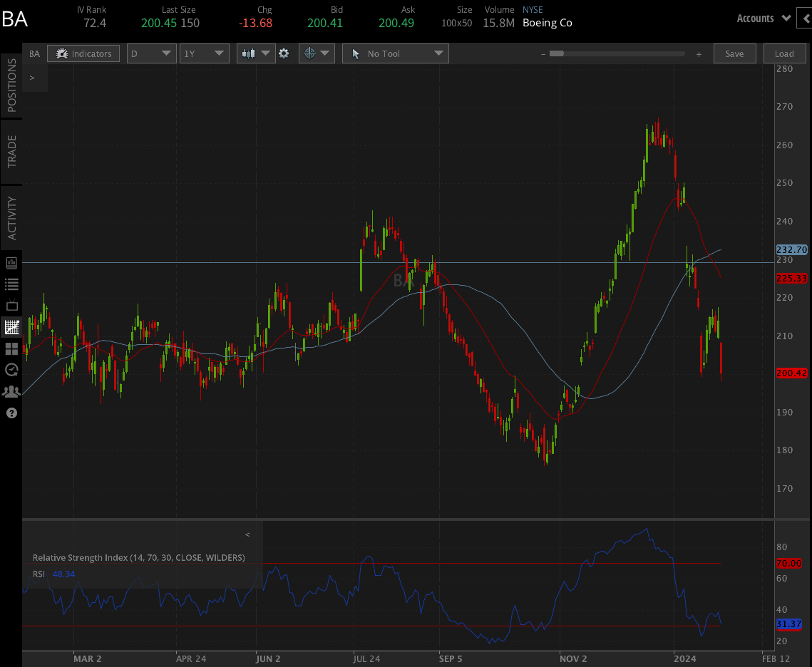Open the Indicators panel
Viewport: 812px width, 667px height.
pos(84,53)
